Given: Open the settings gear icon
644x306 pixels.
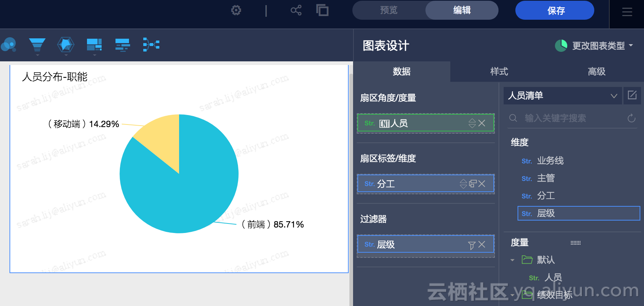Looking at the screenshot, I should tap(236, 10).
